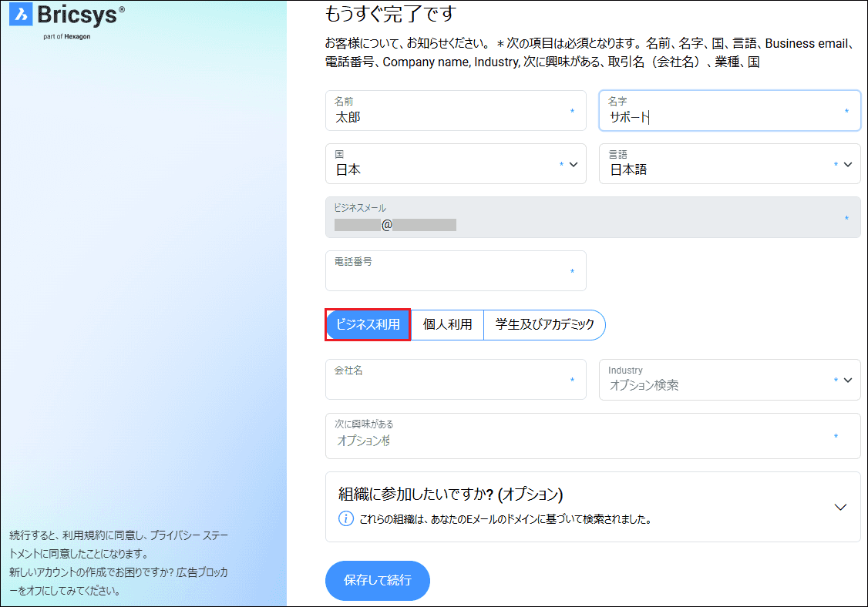
Task: Click the 'part of Hexagon' text
Action: tap(67, 36)
